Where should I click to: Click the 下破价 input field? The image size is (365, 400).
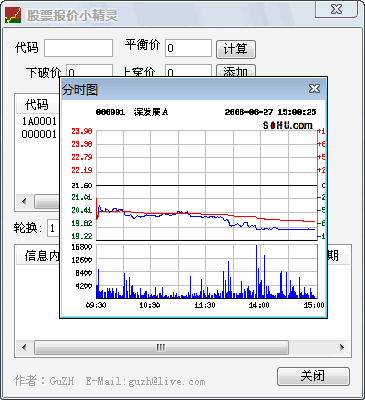(89, 71)
